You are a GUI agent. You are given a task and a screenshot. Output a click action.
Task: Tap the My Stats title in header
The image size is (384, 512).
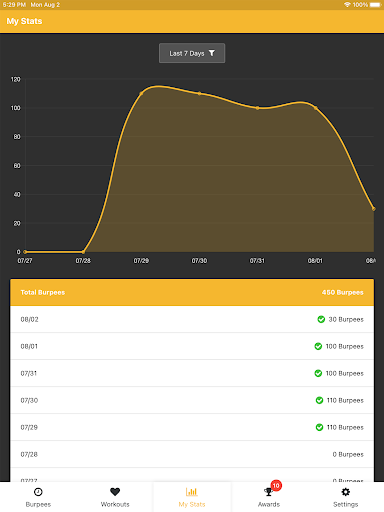tap(24, 21)
